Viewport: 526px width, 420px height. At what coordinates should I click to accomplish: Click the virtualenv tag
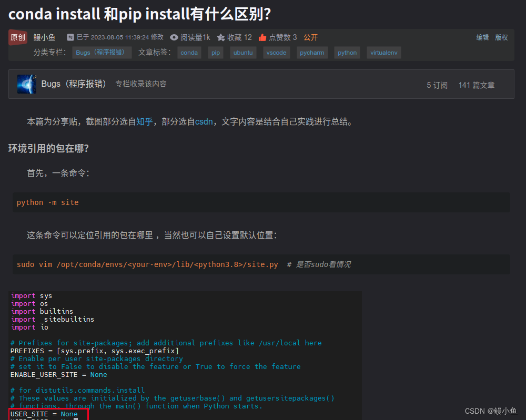pyautogui.click(x=383, y=52)
